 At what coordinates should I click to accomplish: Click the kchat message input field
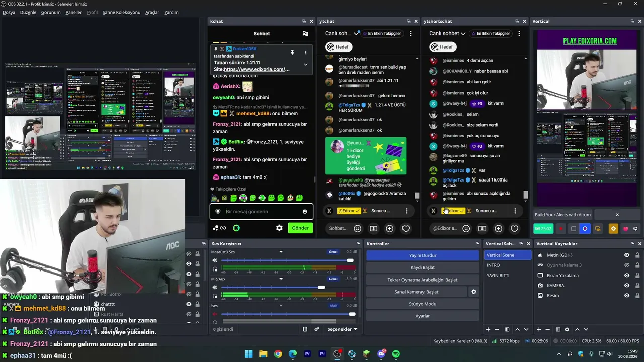click(x=262, y=212)
